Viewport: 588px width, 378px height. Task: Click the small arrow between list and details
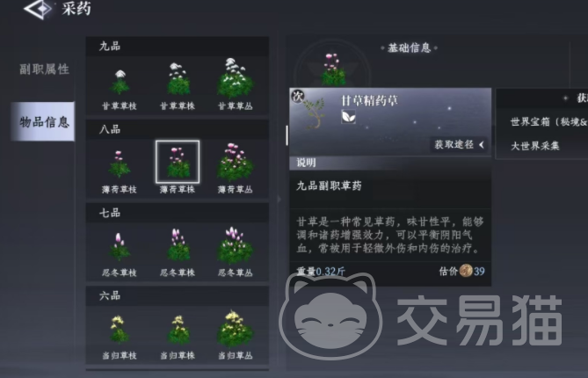(x=279, y=199)
